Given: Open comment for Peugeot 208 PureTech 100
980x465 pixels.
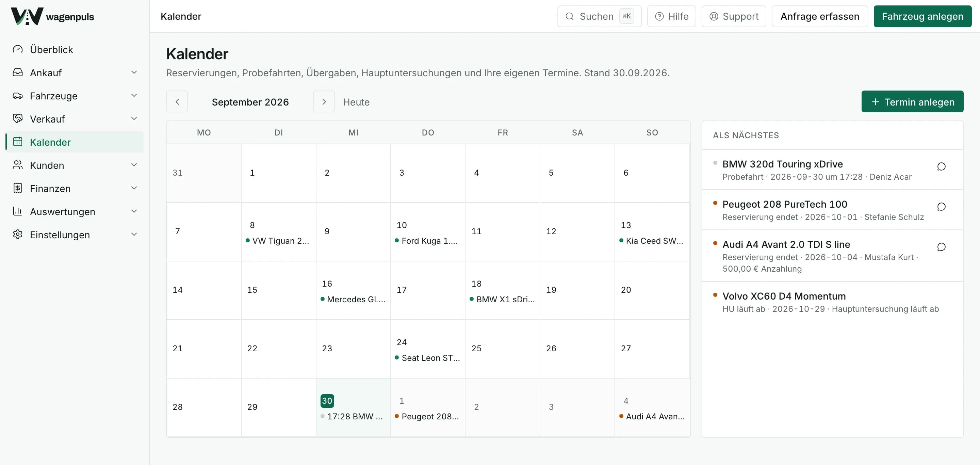Looking at the screenshot, I should (941, 207).
